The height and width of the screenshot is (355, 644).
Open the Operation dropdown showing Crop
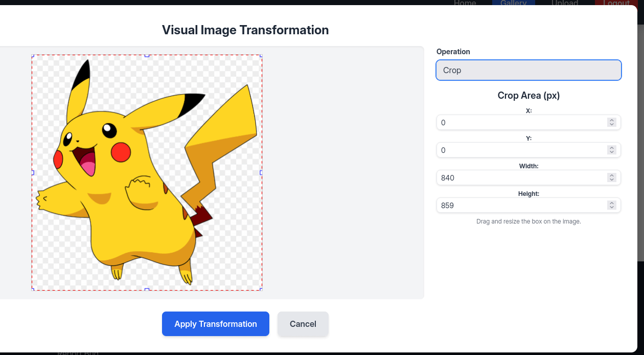528,70
